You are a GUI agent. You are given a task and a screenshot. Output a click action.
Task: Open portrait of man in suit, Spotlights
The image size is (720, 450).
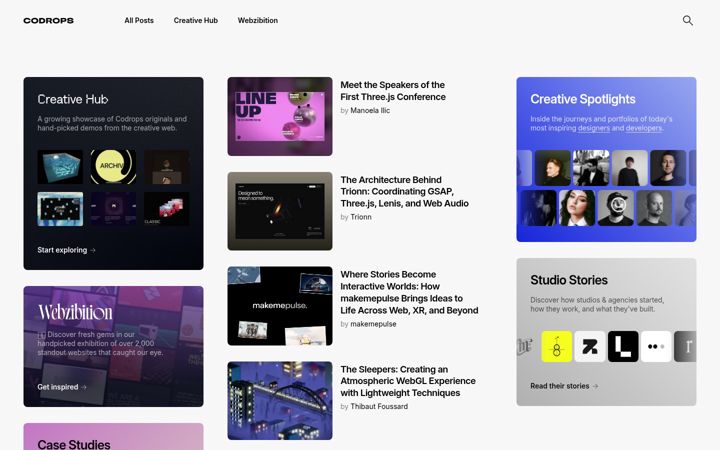click(591, 168)
